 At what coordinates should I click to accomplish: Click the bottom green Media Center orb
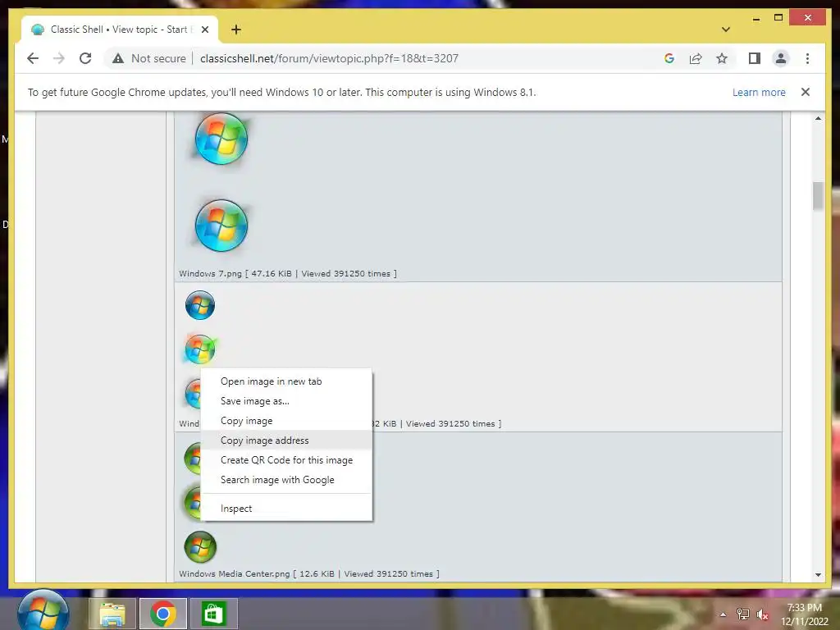[200, 547]
